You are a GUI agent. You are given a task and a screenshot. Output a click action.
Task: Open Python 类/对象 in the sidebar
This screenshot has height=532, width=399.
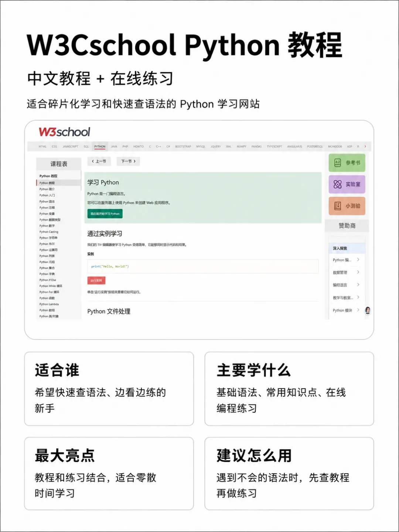49,316
